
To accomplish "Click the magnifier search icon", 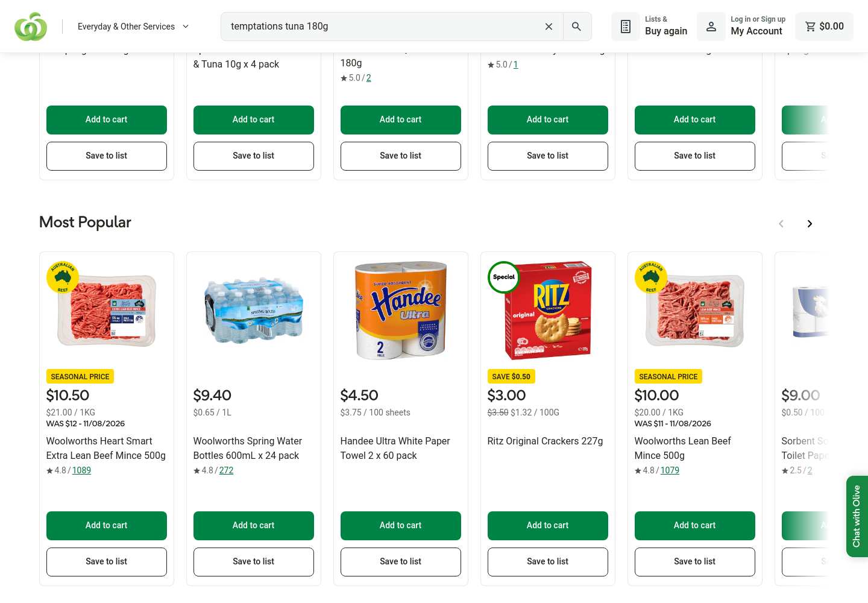I will pos(577,27).
